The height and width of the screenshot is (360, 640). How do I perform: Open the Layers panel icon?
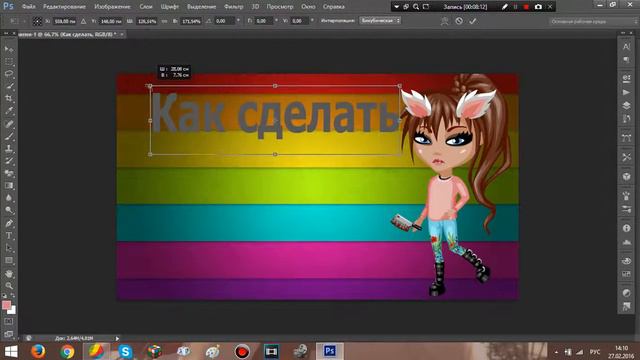[x=626, y=105]
